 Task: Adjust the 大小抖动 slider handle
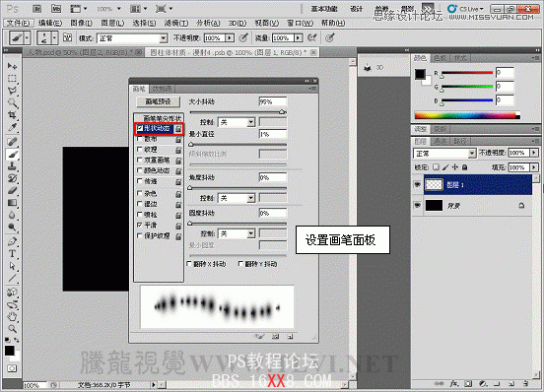[x=283, y=112]
